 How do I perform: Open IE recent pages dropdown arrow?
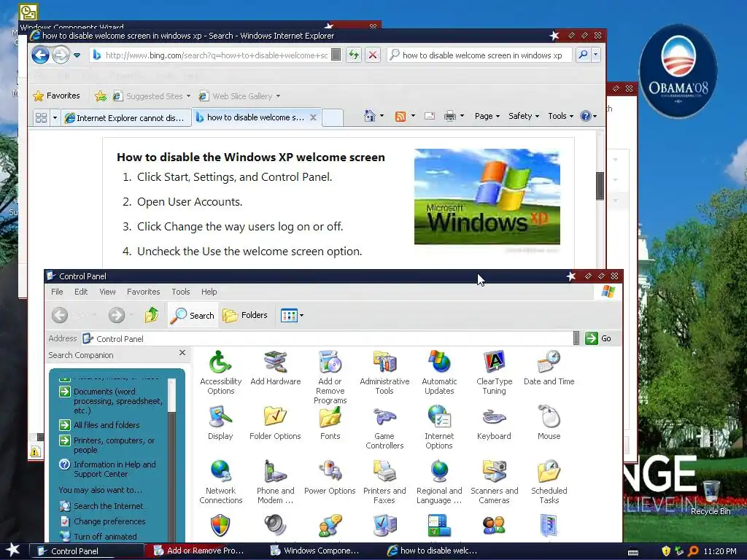[77, 55]
